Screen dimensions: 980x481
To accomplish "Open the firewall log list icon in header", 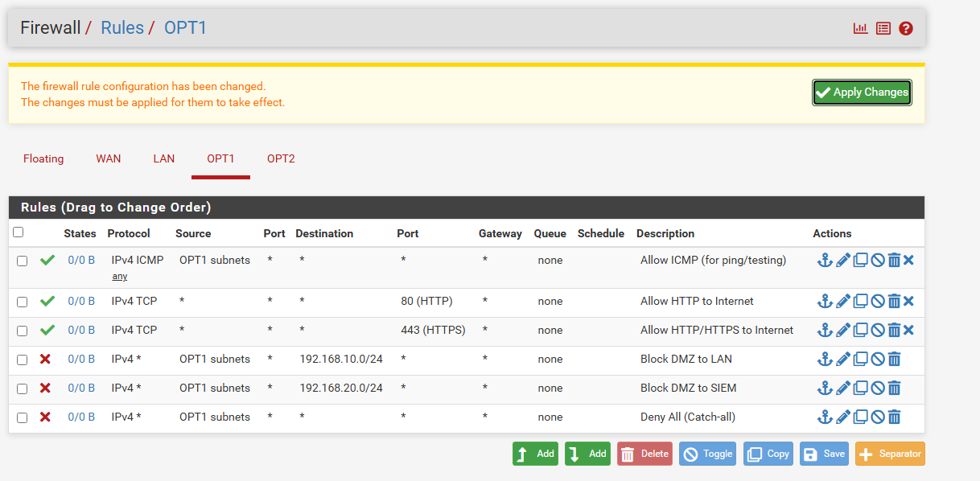I will point(883,28).
